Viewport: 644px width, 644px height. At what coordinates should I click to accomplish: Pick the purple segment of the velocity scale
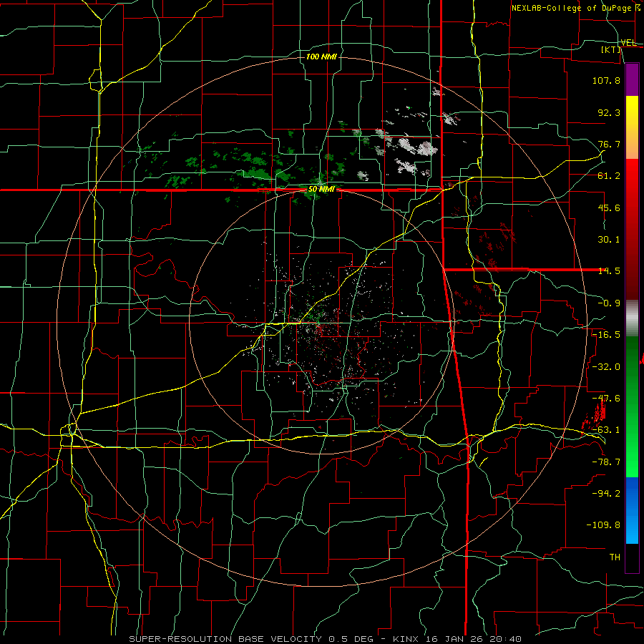(x=632, y=79)
